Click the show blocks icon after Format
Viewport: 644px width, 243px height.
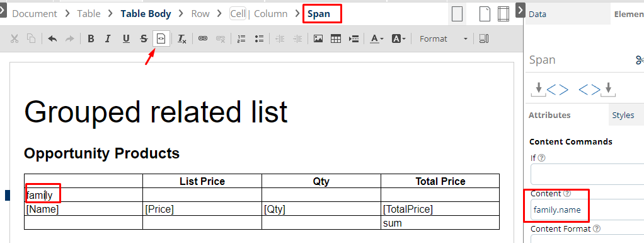tap(484, 39)
